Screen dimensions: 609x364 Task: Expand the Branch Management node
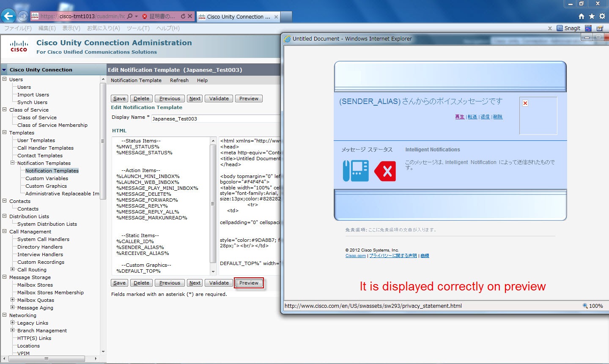[13, 330]
